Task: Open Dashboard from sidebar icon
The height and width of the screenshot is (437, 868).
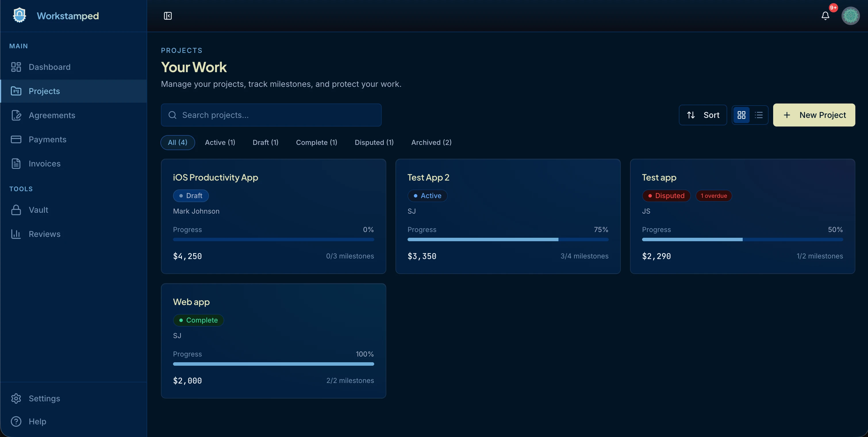Action: (x=16, y=67)
